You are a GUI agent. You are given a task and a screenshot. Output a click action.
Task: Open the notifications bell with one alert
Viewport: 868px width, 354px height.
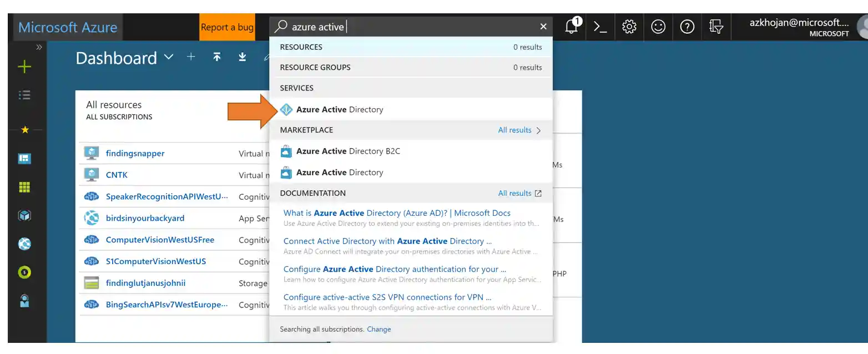[572, 26]
